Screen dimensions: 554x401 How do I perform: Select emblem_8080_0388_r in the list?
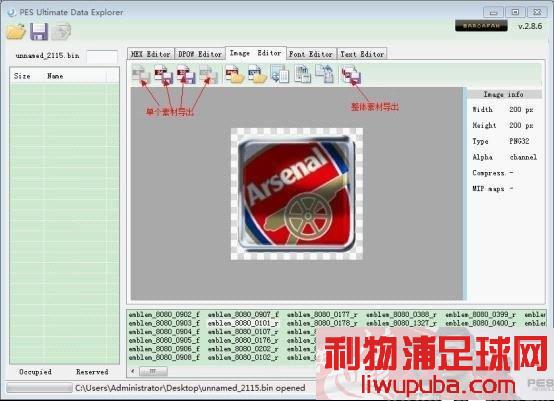pyautogui.click(x=402, y=314)
